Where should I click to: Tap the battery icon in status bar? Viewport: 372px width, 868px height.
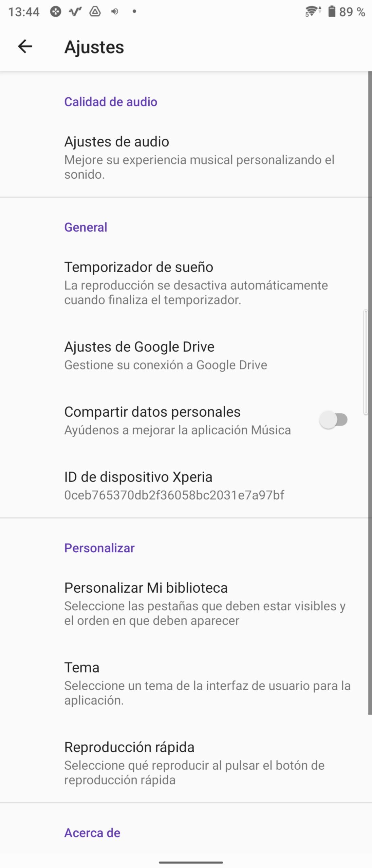[332, 12]
